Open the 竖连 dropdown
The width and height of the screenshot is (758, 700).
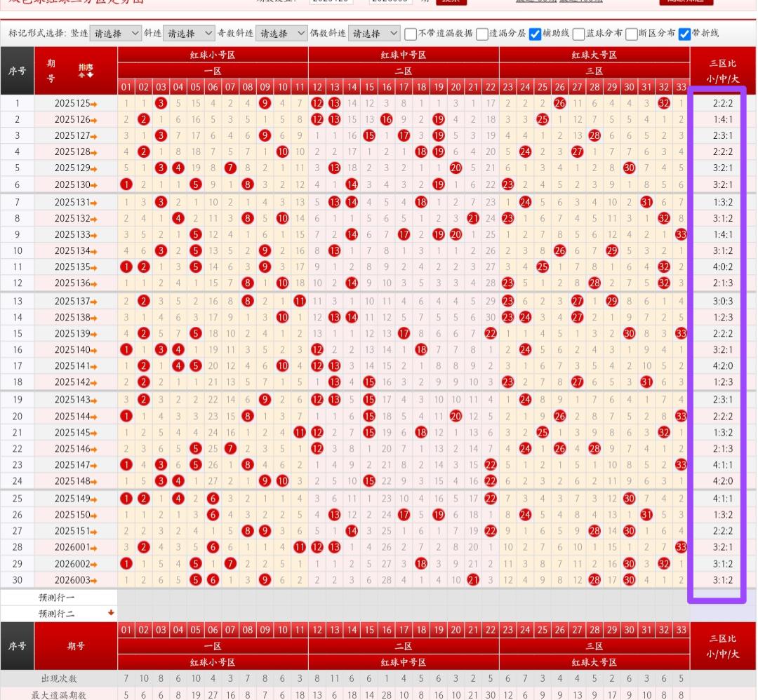tap(116, 34)
